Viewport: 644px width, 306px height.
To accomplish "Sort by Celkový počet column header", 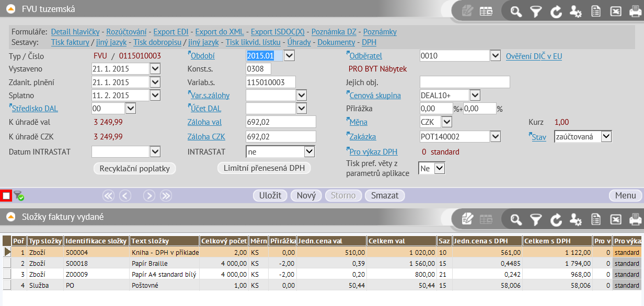I will click(x=224, y=241).
